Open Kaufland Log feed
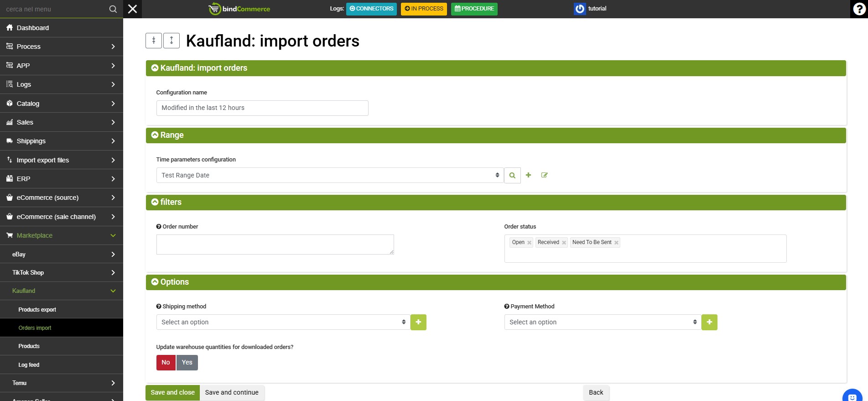This screenshot has width=868, height=401. click(x=62, y=365)
